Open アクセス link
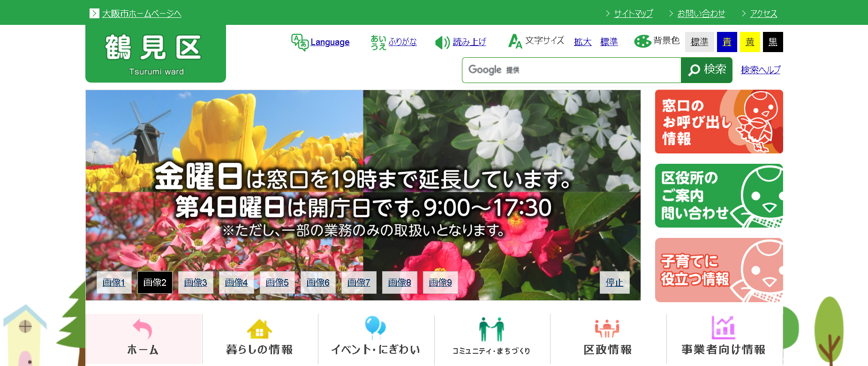Viewport: 868px width, 366px height. pos(763,14)
